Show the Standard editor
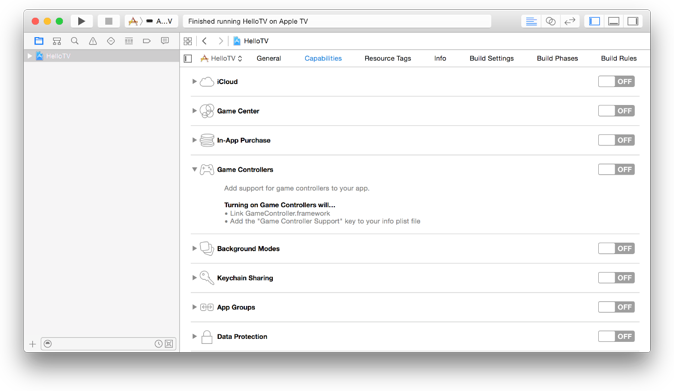Image resolution: width=674 pixels, height=391 pixels. 531,21
